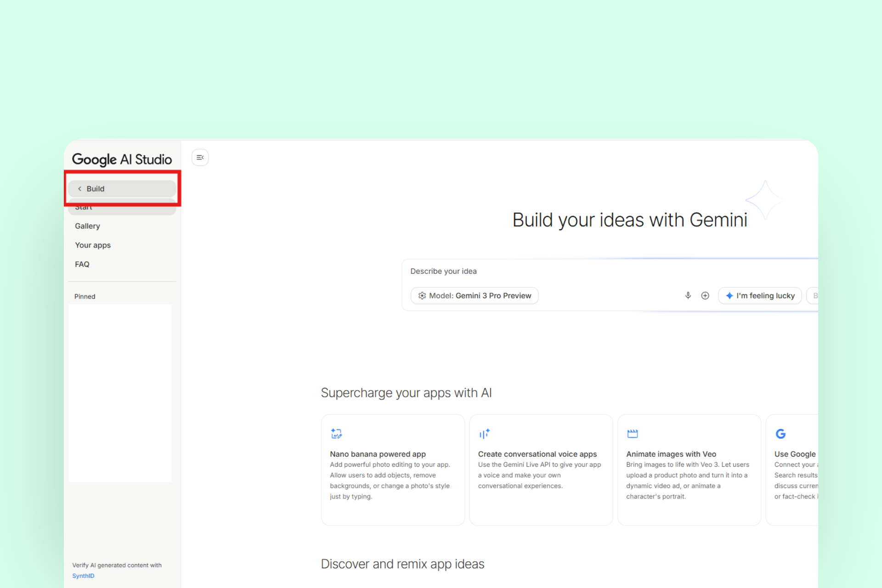Click the conversational voice apps icon
882x588 pixels.
[x=484, y=433]
